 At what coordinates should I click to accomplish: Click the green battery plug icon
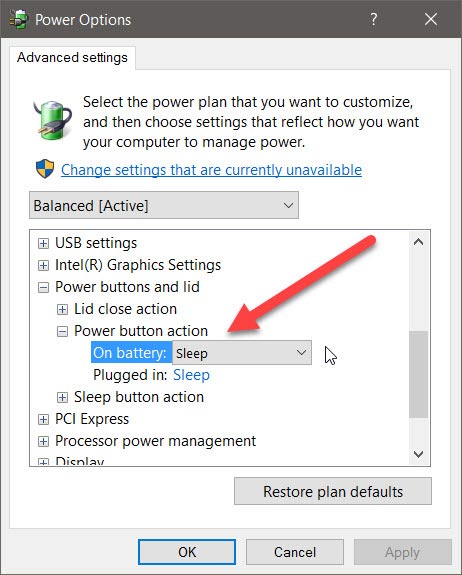pos(52,120)
